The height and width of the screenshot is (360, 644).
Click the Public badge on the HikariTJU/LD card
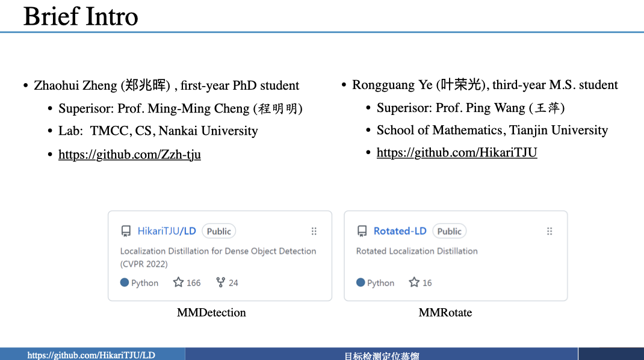click(x=219, y=231)
